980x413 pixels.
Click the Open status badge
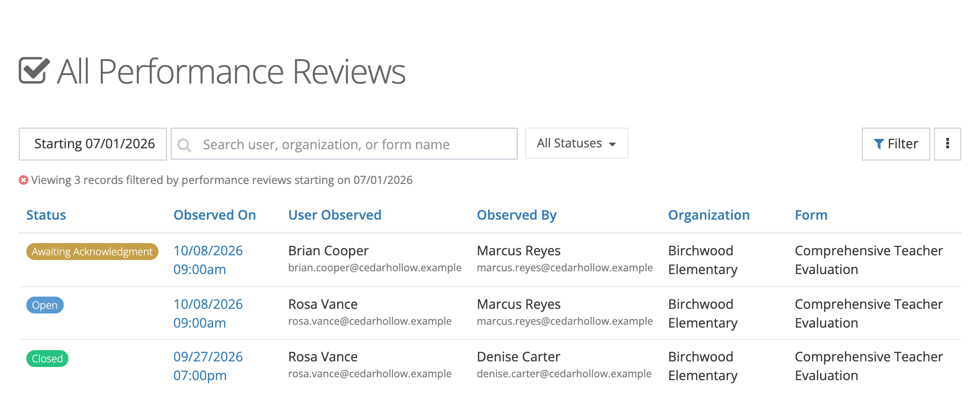(45, 305)
